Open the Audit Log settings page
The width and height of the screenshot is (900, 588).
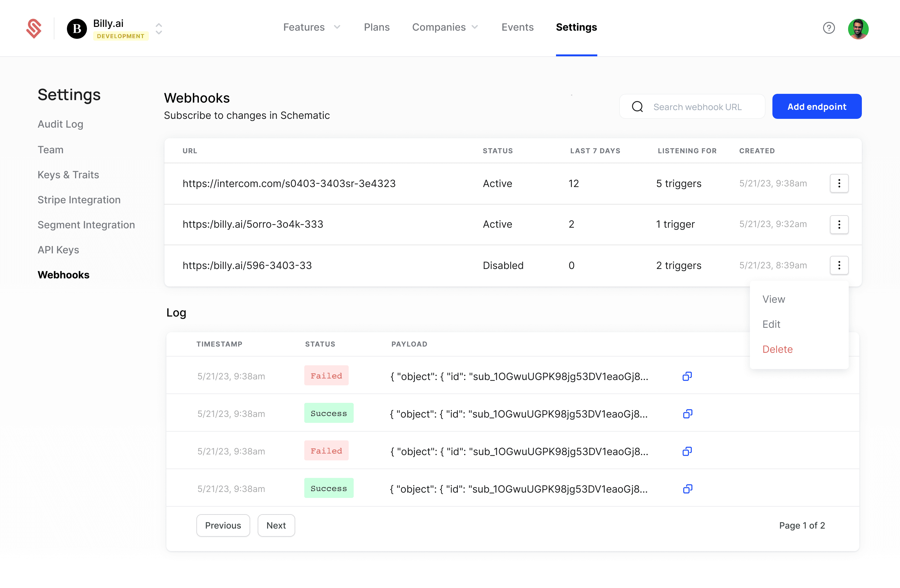point(60,124)
